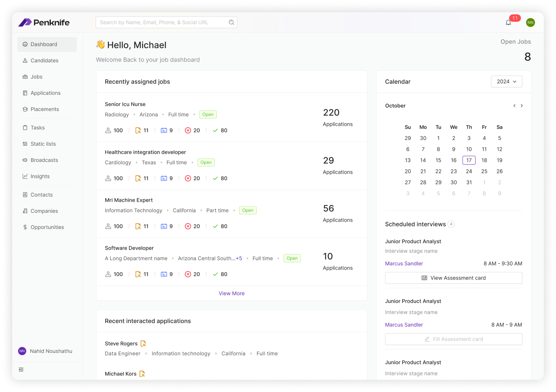Image resolution: width=556 pixels, height=392 pixels.
Task: Go to the next calendar month
Action: click(522, 106)
